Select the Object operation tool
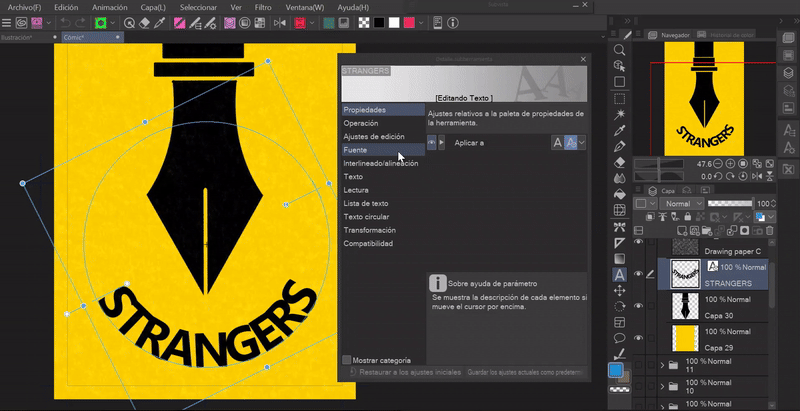 point(619,66)
